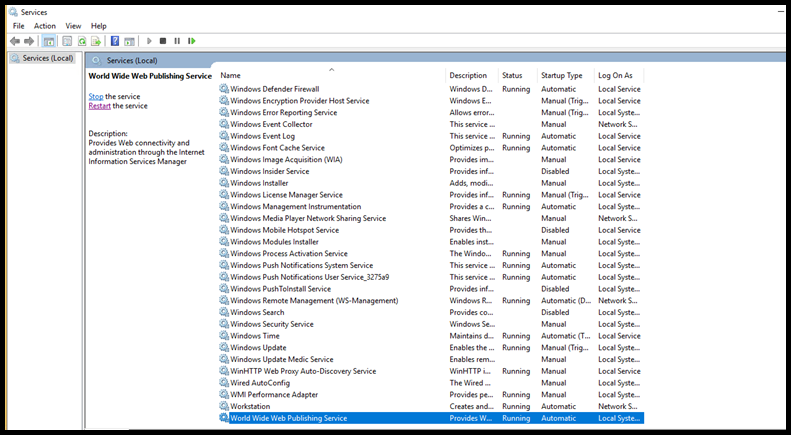The height and width of the screenshot is (435, 791).
Task: Select Windows Media Player Network Sharing Service
Action: tap(431, 218)
